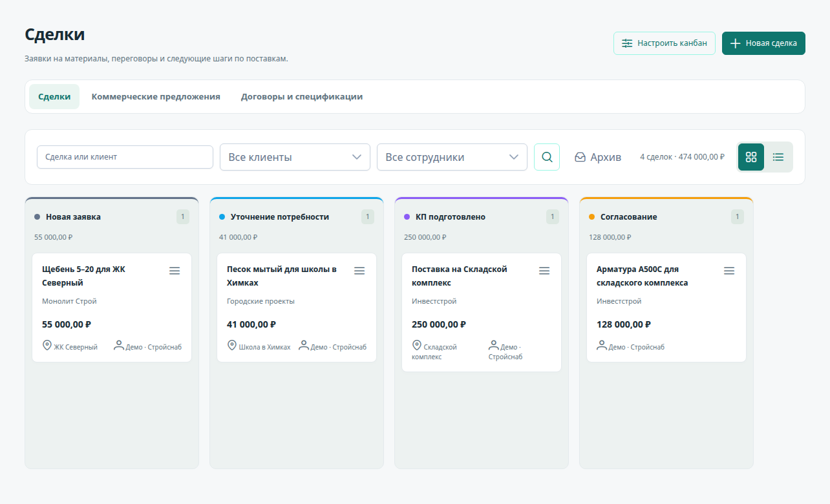Click the Городские проекты client name
This screenshot has height=504, width=830.
point(261,301)
